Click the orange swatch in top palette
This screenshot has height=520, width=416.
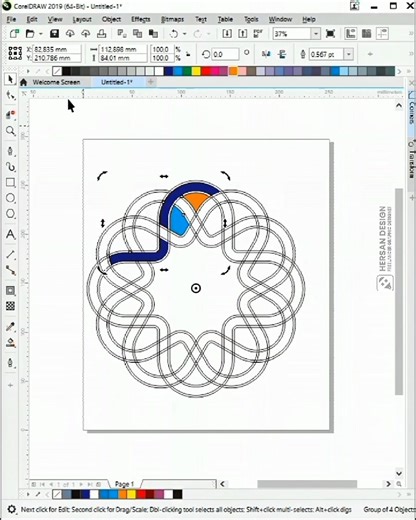(233, 71)
